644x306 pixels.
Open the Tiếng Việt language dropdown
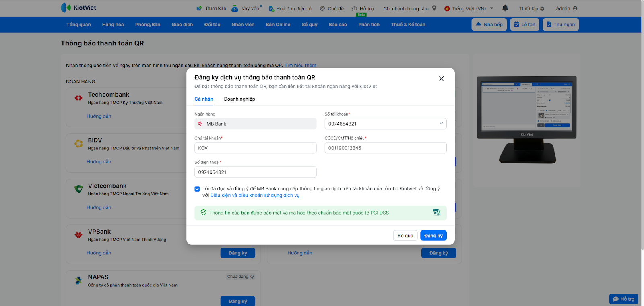492,8
